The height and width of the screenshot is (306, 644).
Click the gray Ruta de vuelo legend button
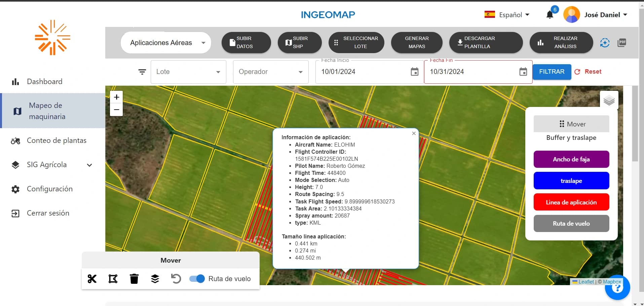[x=571, y=224]
